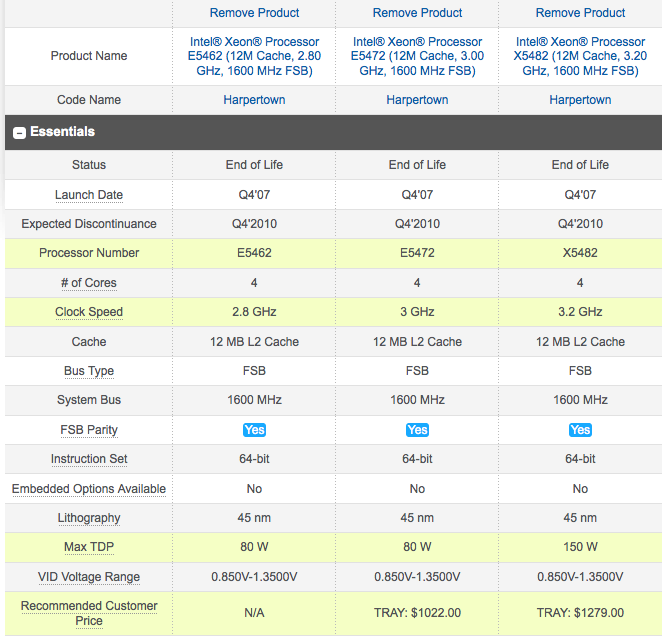
Task: Click the Lithography row label
Action: pyautogui.click(x=89, y=518)
